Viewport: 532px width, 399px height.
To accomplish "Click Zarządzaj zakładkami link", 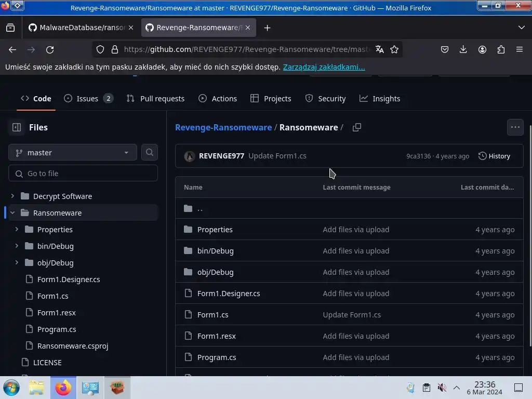I will [x=324, y=67].
